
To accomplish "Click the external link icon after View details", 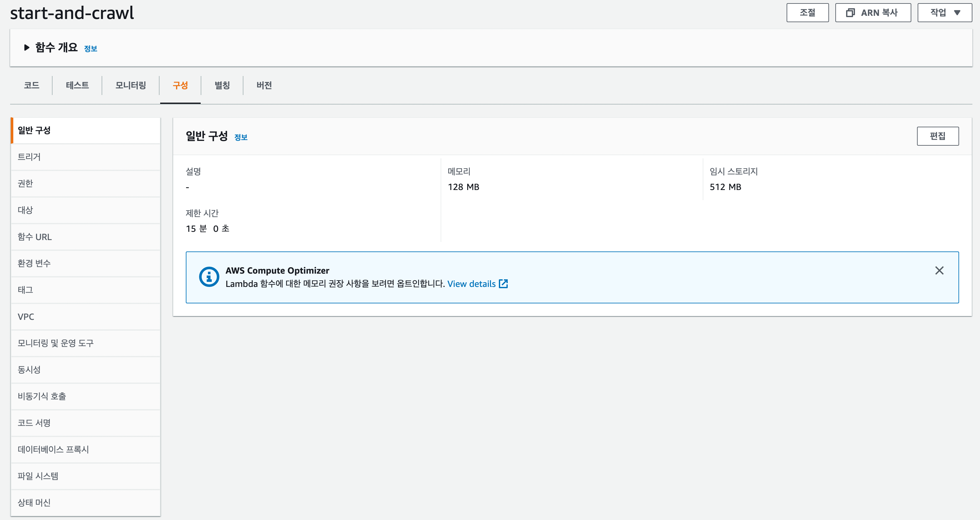I will (503, 284).
